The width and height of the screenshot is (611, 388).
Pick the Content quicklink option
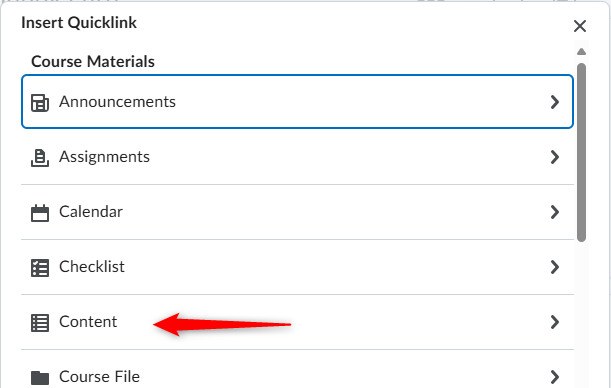pyautogui.click(x=297, y=322)
